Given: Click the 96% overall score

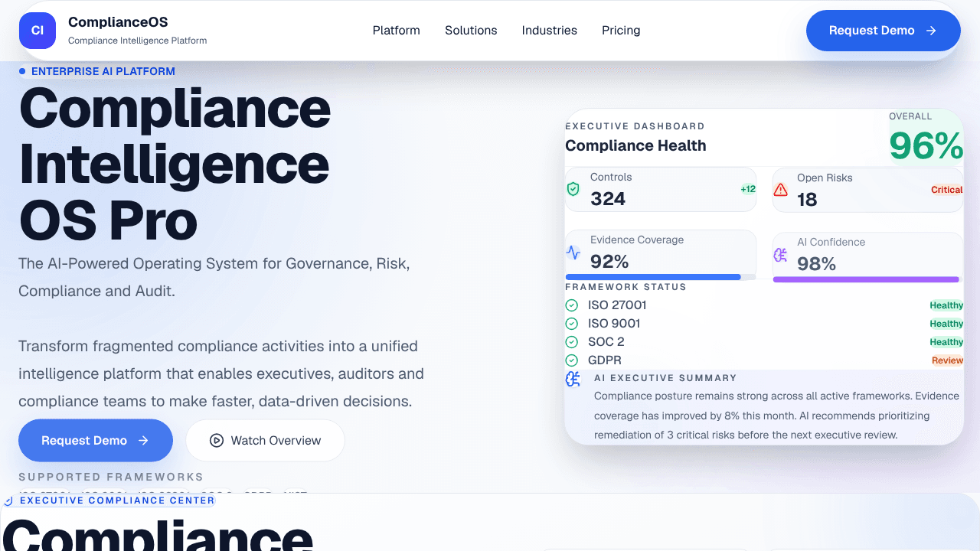Looking at the screenshot, I should [926, 145].
